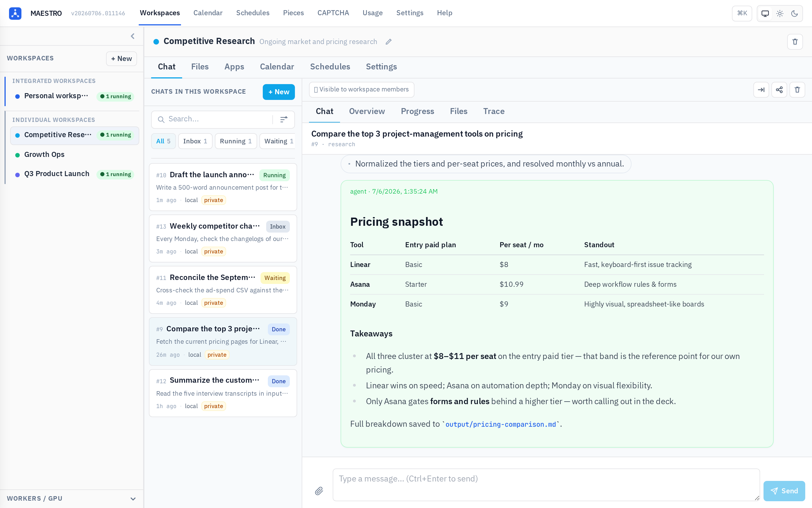Filter chats by Waiting
Image resolution: width=812 pixels, height=508 pixels.
click(277, 141)
